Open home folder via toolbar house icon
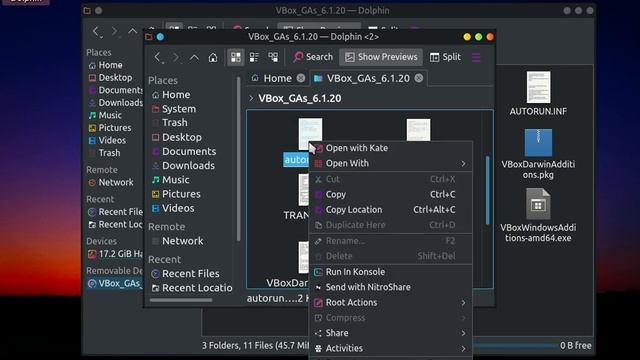 pos(213,57)
